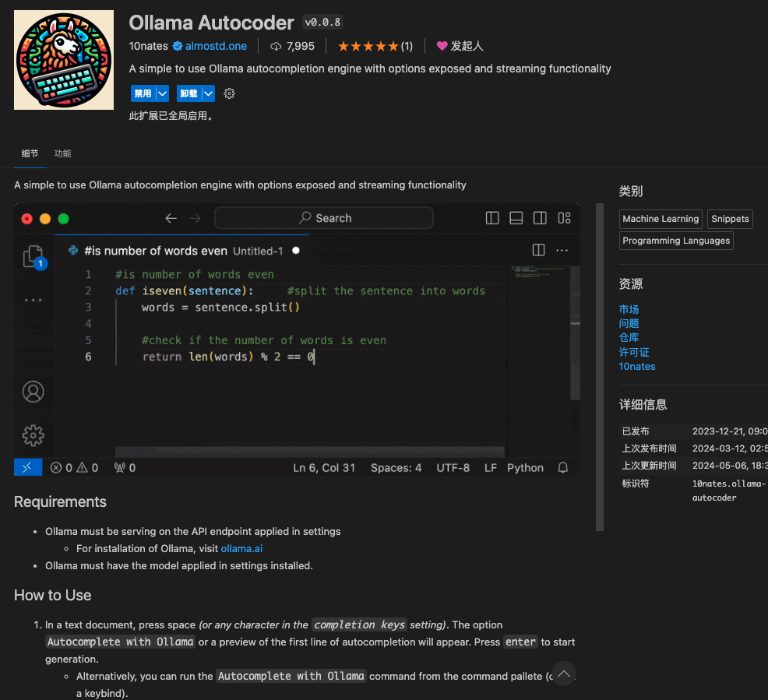
Task: Click the Manage gear in preview activity bar
Action: [x=33, y=435]
